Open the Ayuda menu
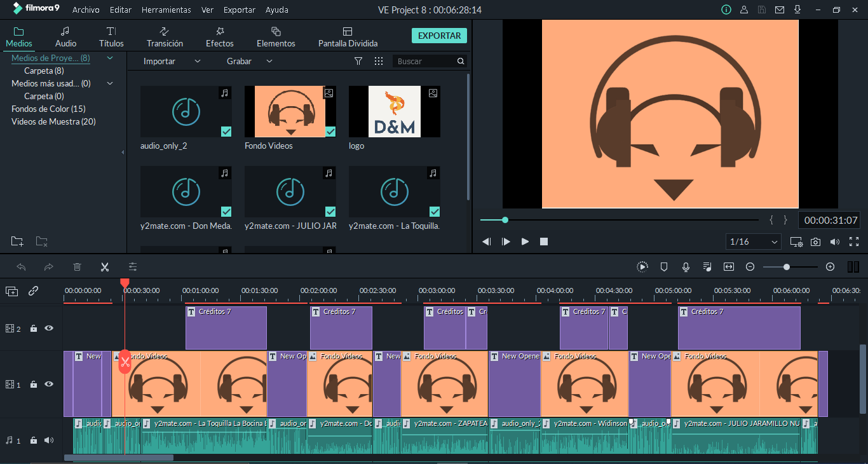Viewport: 868px width, 464px height. click(x=276, y=10)
